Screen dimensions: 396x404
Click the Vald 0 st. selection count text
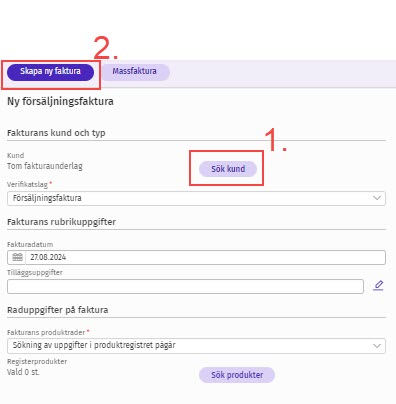pyautogui.click(x=23, y=372)
